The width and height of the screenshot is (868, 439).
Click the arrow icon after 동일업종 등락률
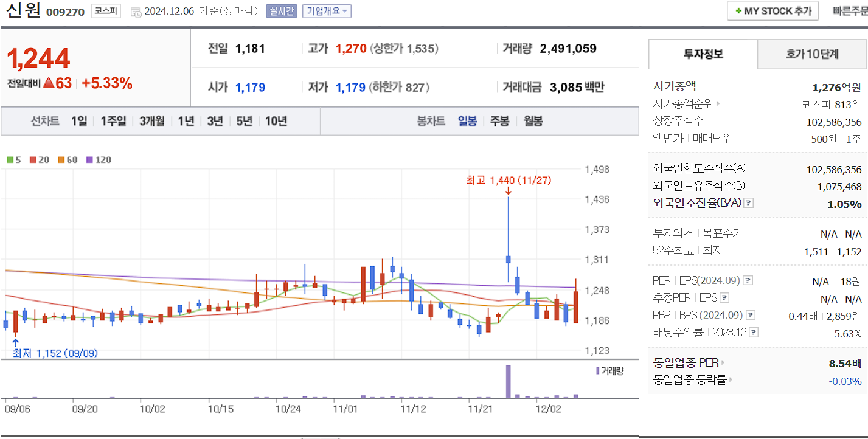coord(731,381)
